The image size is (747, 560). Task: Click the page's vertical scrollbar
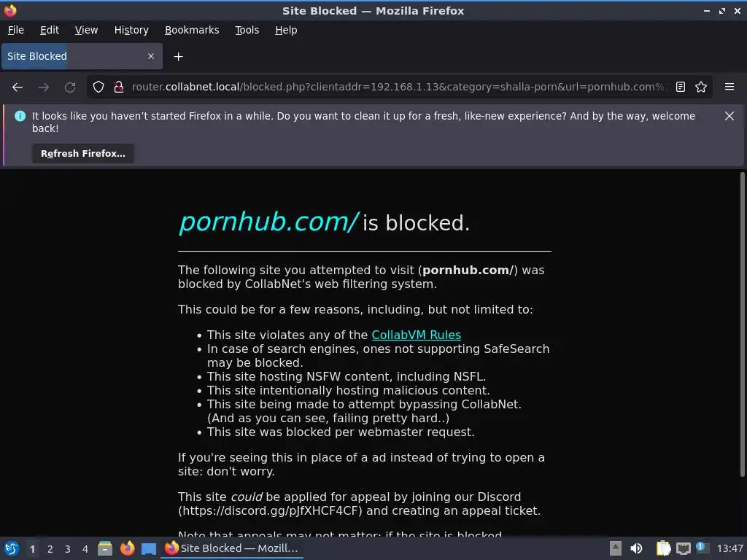[742, 324]
